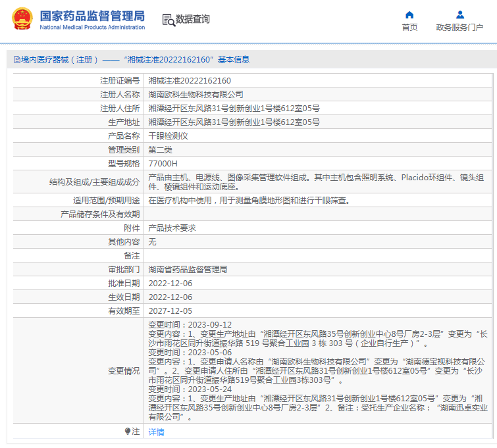Click the 型号规格 row label
497x448 pixels.
124,164
